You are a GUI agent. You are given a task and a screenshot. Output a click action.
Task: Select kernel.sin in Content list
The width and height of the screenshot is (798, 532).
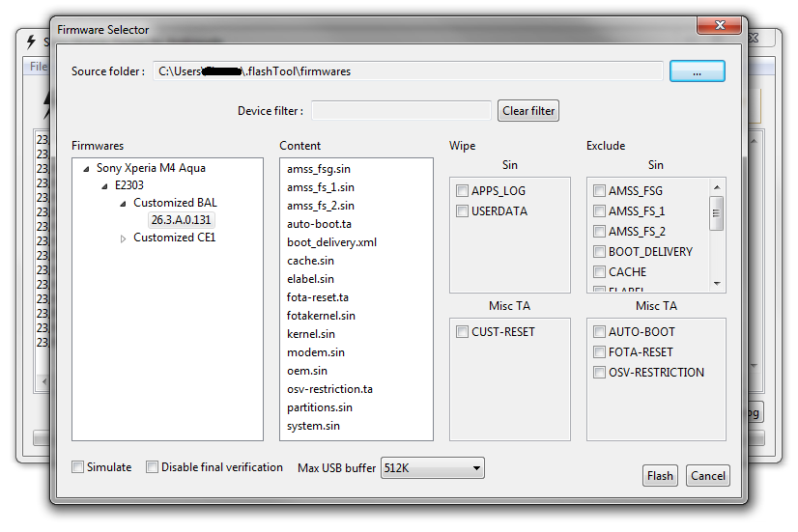(x=310, y=334)
